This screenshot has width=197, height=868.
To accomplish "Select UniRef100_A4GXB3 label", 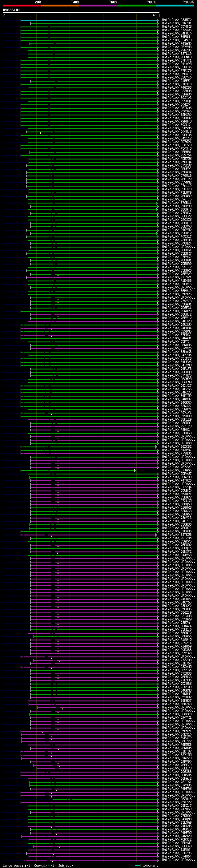I will pos(177,88).
